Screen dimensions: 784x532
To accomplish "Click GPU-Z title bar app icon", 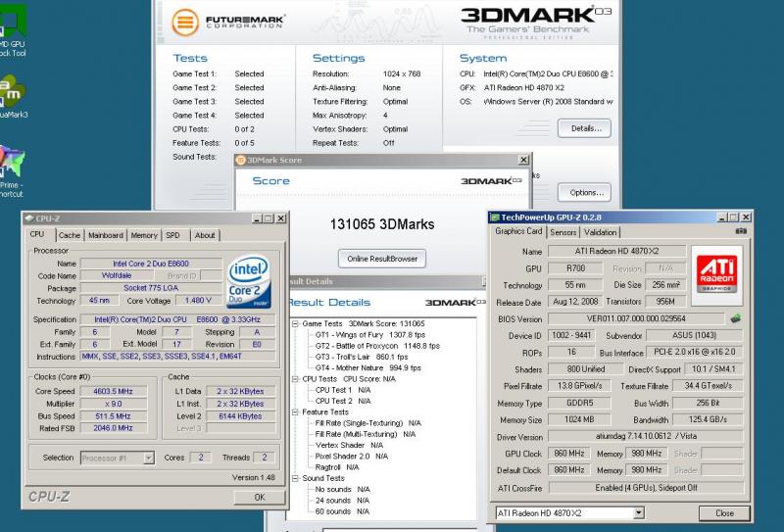I will (495, 218).
